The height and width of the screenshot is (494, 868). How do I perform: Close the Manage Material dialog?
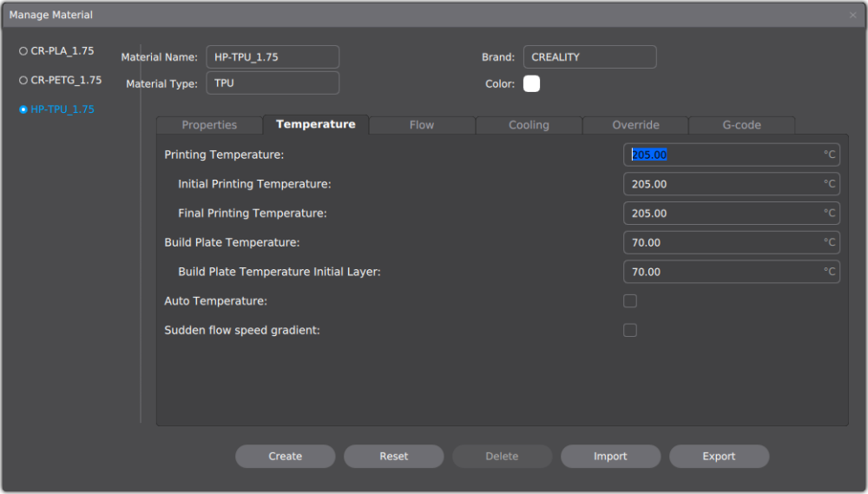pyautogui.click(x=852, y=15)
